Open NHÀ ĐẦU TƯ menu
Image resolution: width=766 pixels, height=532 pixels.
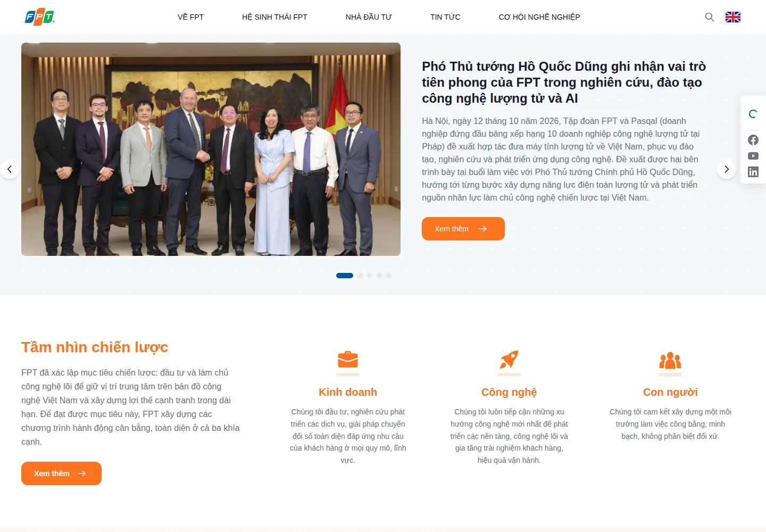369,17
